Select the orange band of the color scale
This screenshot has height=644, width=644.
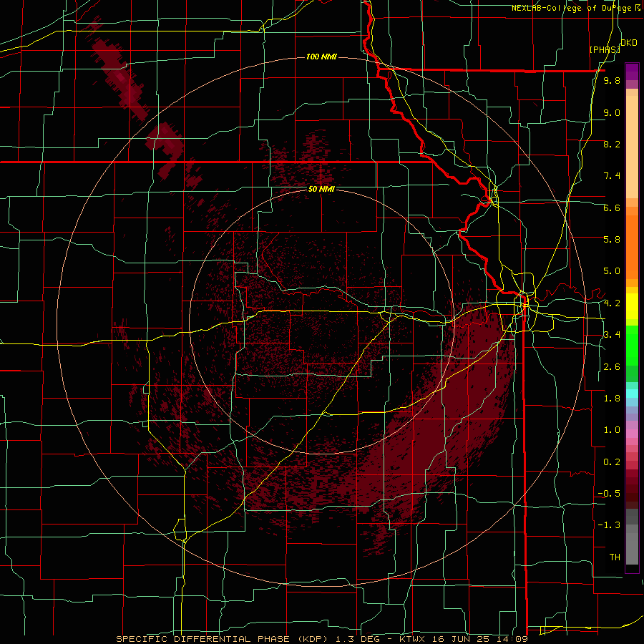point(632,246)
